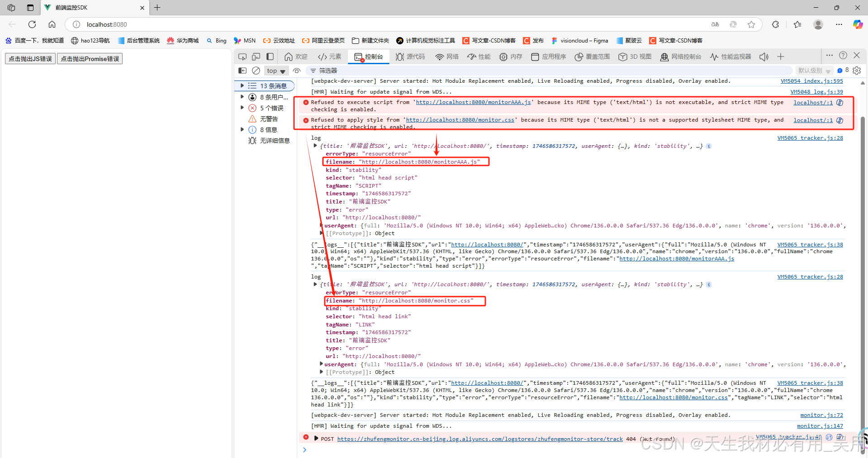Viewport: 868px width, 458px height.
Task: Open the monitor.css URL link in error message
Action: pos(460,120)
